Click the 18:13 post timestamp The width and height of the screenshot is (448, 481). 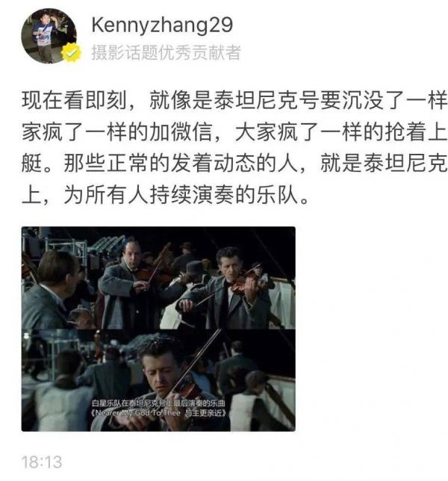pos(42,462)
